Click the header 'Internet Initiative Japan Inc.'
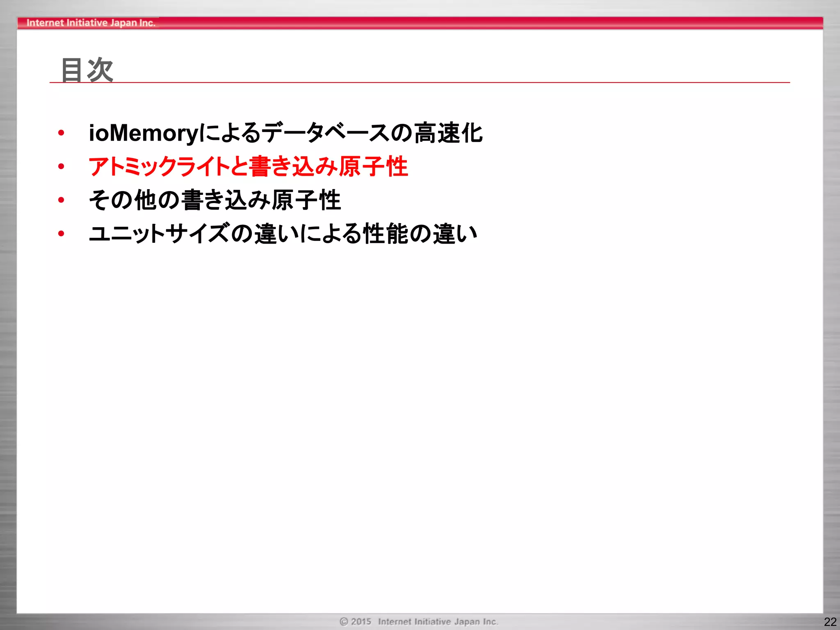This screenshot has width=840, height=630. (91, 23)
